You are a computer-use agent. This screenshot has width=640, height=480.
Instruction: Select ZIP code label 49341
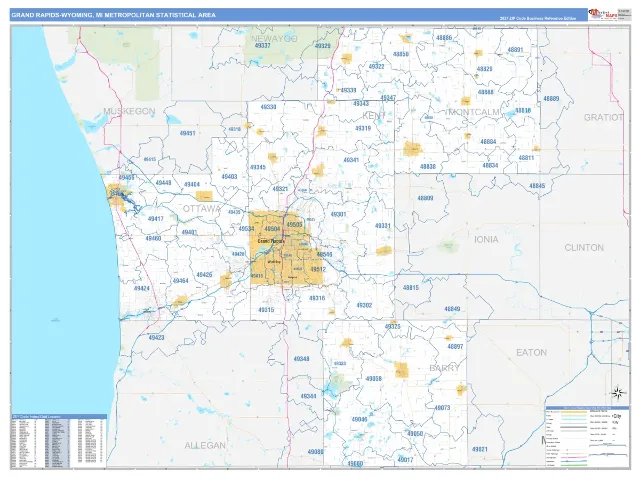coord(351,160)
